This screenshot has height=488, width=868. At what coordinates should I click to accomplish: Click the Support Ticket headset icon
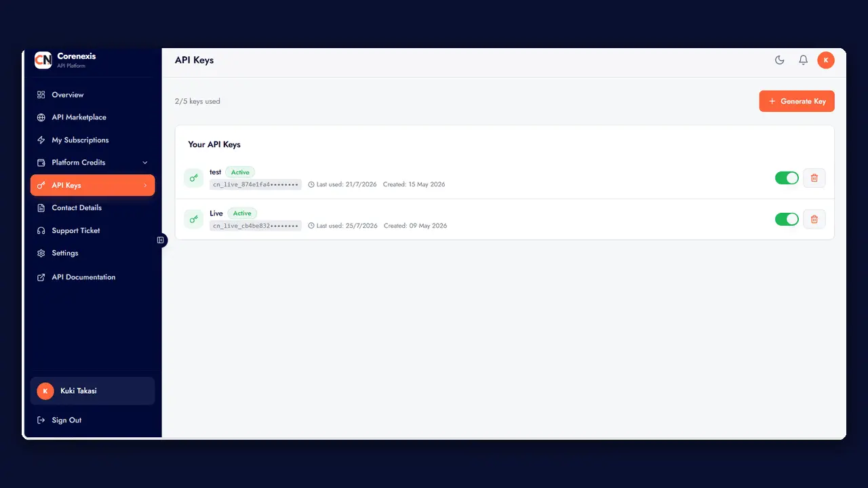pyautogui.click(x=41, y=230)
